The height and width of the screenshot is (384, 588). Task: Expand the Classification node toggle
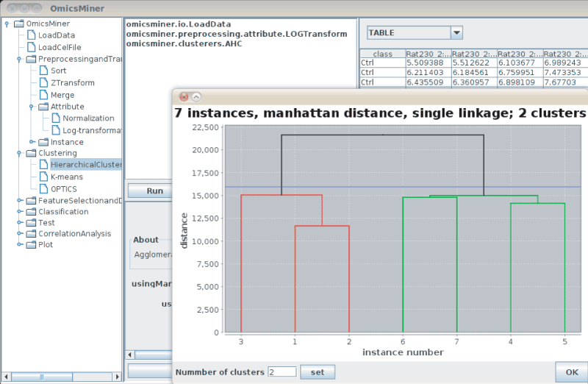click(20, 211)
